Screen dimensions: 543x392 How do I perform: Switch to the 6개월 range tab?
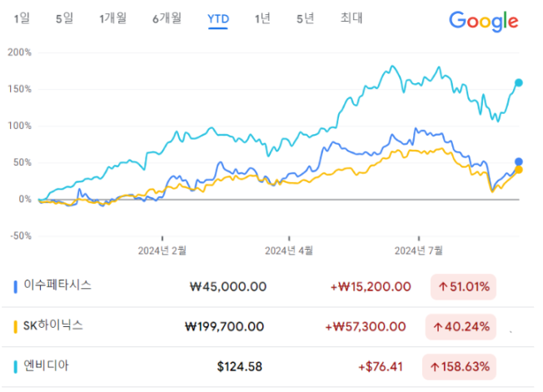tap(167, 18)
